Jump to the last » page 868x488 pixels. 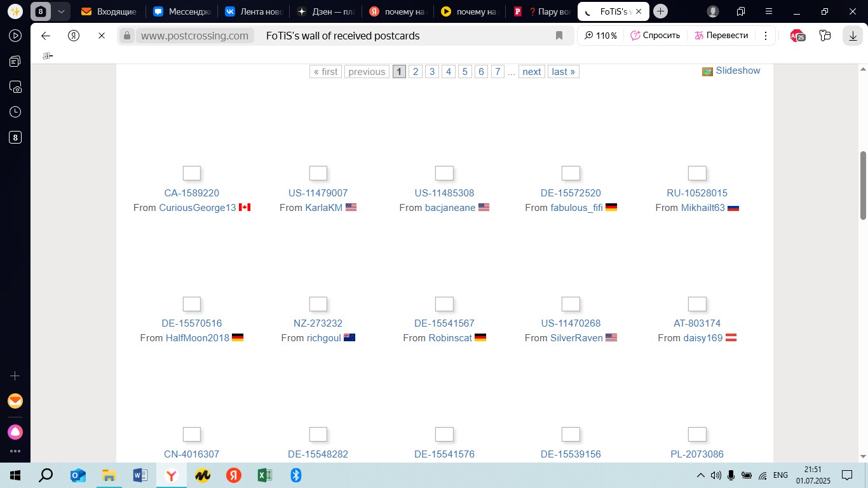(x=563, y=72)
